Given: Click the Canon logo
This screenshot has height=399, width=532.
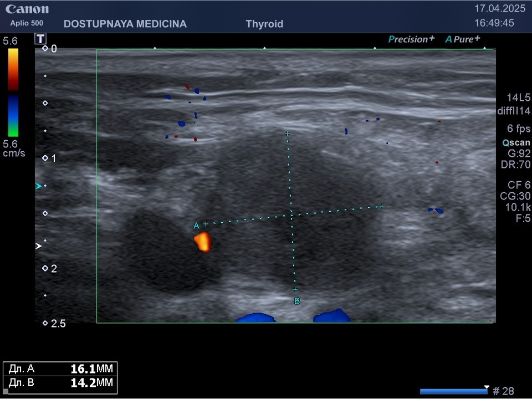Looking at the screenshot, I should click(27, 9).
